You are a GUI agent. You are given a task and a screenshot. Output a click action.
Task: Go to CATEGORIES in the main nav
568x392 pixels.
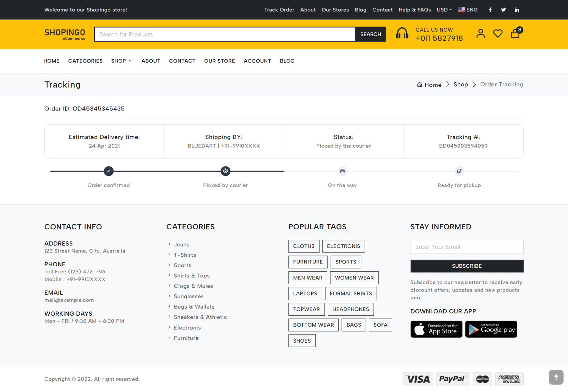(x=85, y=61)
